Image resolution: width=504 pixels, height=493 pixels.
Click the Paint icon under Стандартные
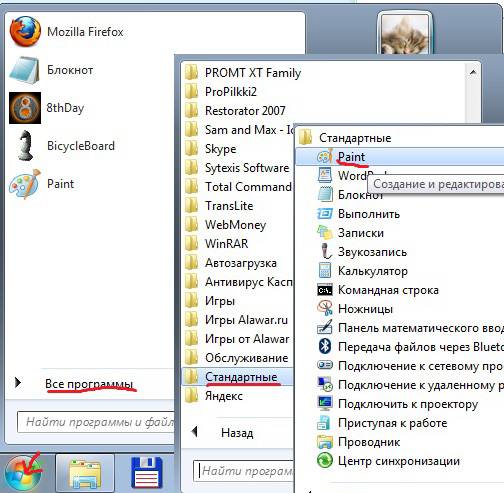tap(325, 157)
